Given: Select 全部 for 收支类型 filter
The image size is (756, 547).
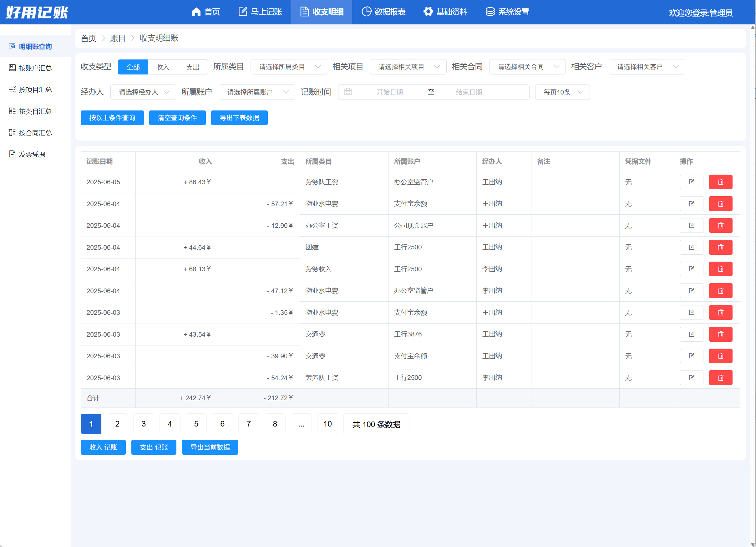Looking at the screenshot, I should [133, 67].
